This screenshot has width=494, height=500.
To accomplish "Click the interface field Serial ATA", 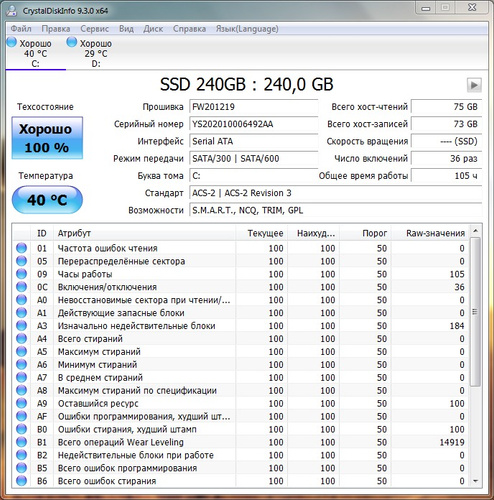I will pyautogui.click(x=254, y=141).
